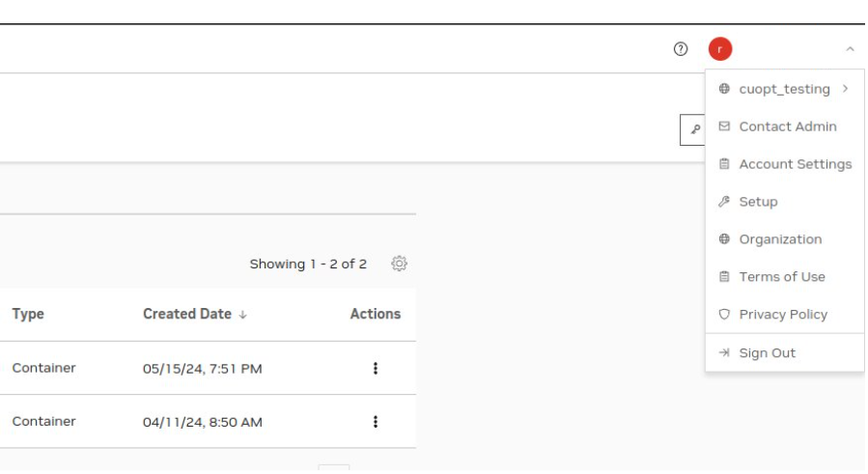Open the help question mark icon

click(x=681, y=49)
